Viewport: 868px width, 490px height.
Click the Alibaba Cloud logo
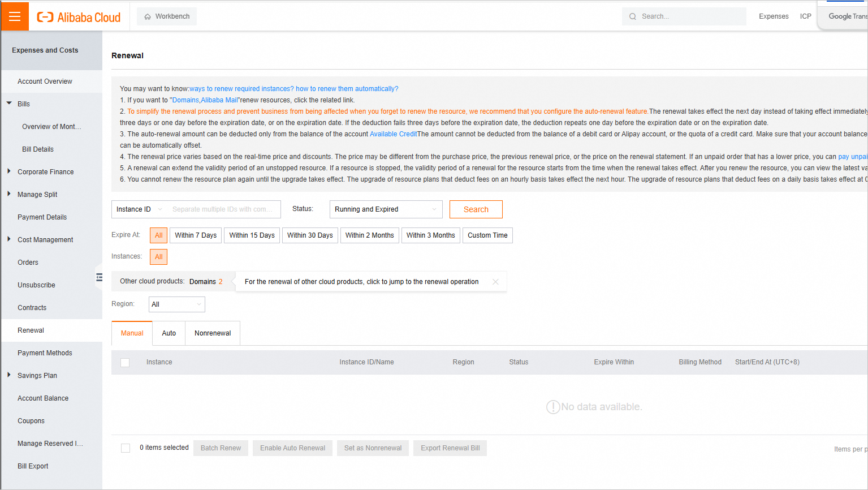(79, 17)
